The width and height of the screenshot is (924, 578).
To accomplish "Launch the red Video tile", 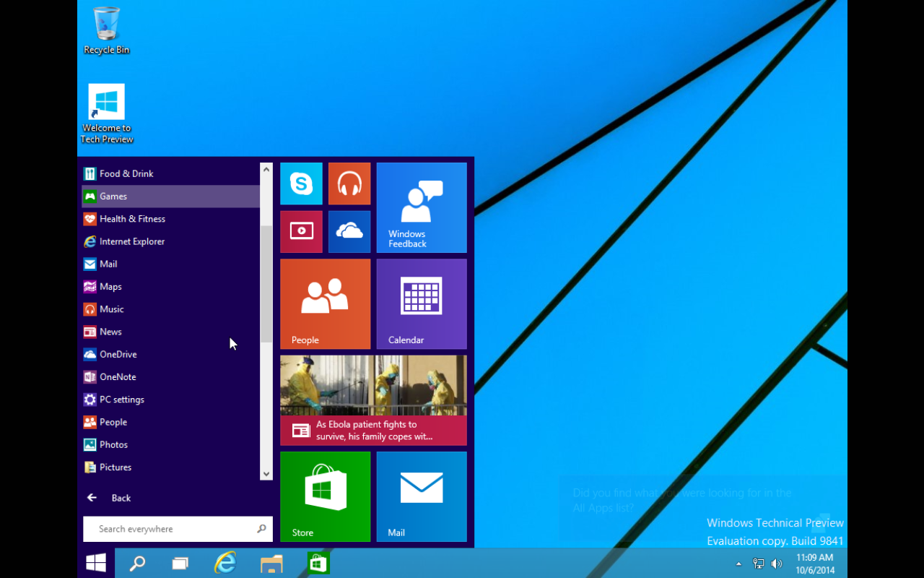I will 301,232.
